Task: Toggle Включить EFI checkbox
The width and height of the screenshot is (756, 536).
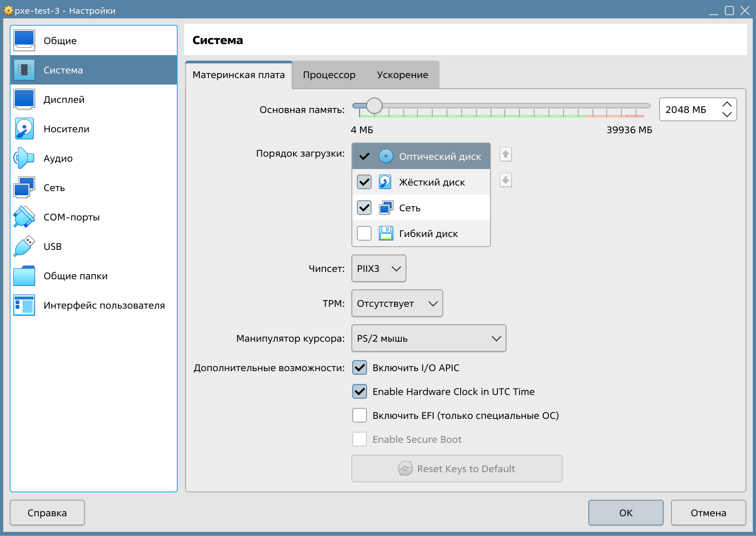Action: [x=360, y=415]
